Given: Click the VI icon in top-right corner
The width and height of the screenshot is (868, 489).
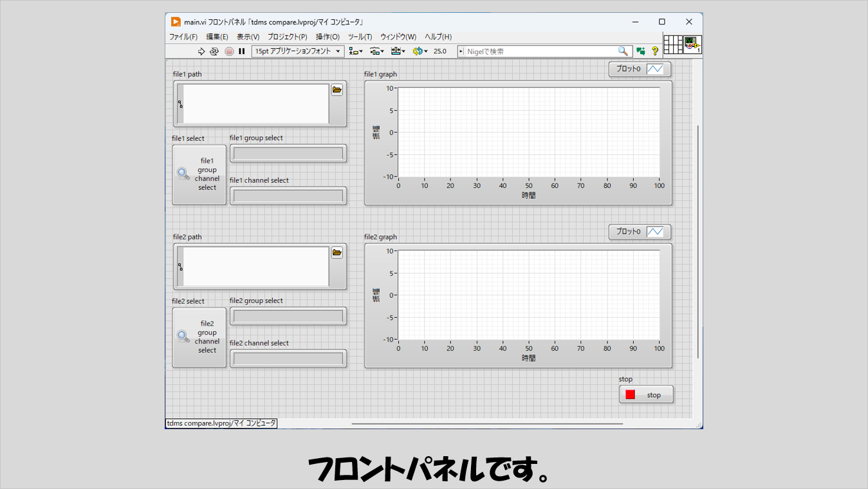Looking at the screenshot, I should [x=692, y=44].
